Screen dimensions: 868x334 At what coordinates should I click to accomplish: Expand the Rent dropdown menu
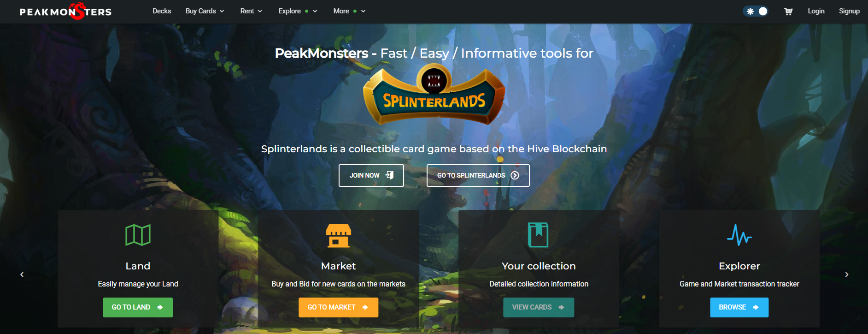[251, 11]
